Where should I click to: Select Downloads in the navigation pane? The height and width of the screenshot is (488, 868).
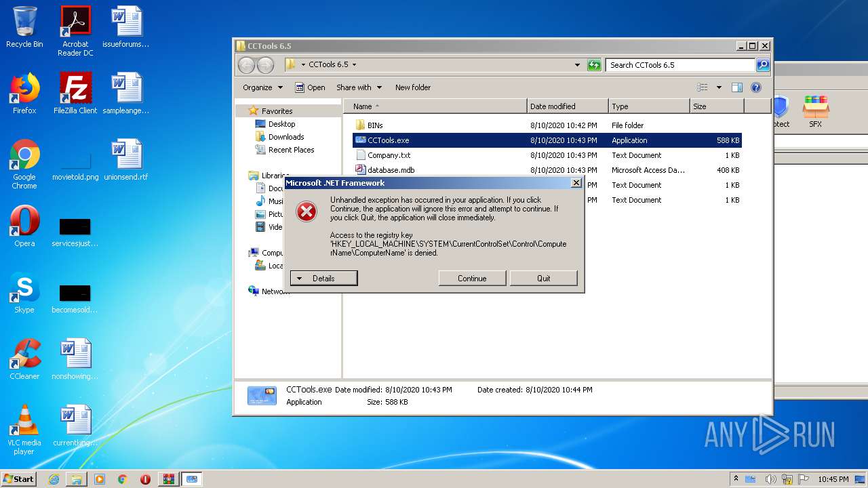pos(285,137)
